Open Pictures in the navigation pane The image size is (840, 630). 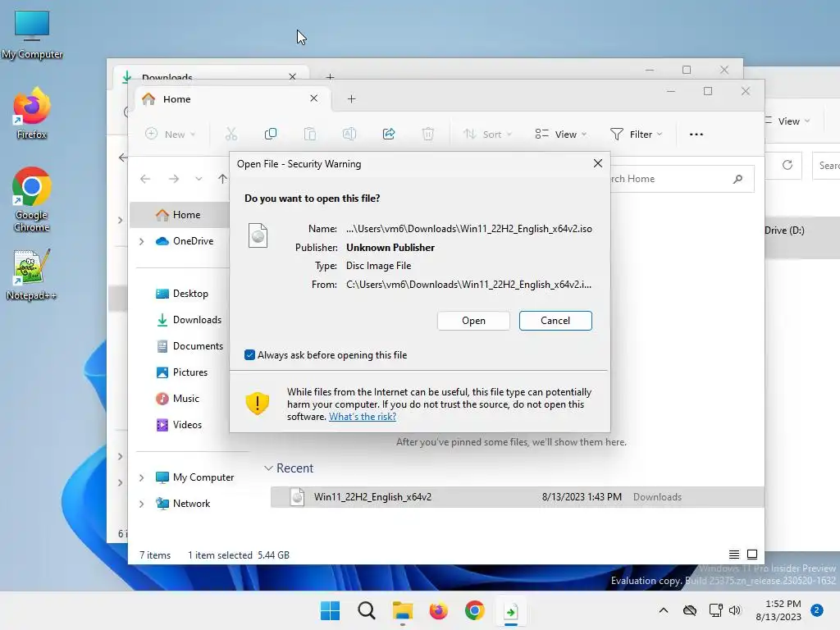tap(182, 372)
